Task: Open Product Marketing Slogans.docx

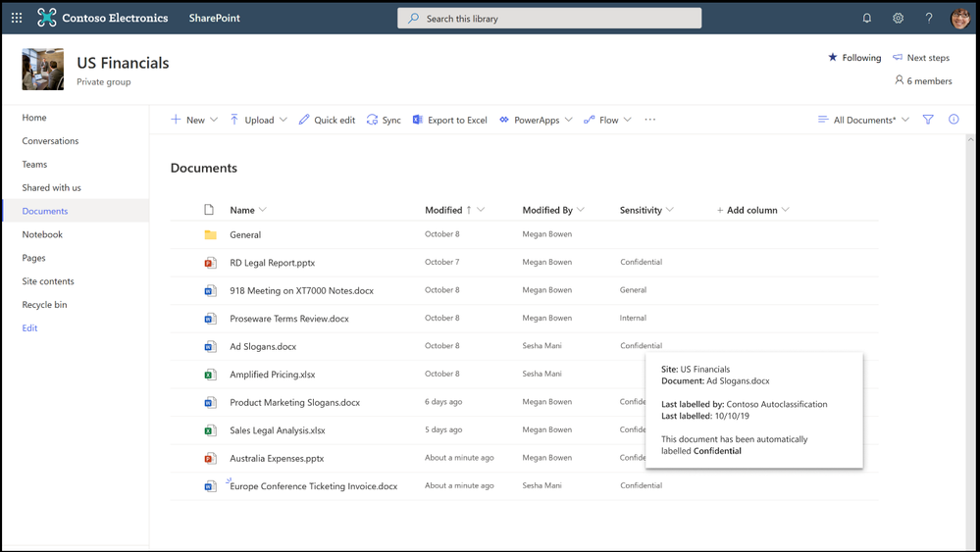Action: pos(295,403)
